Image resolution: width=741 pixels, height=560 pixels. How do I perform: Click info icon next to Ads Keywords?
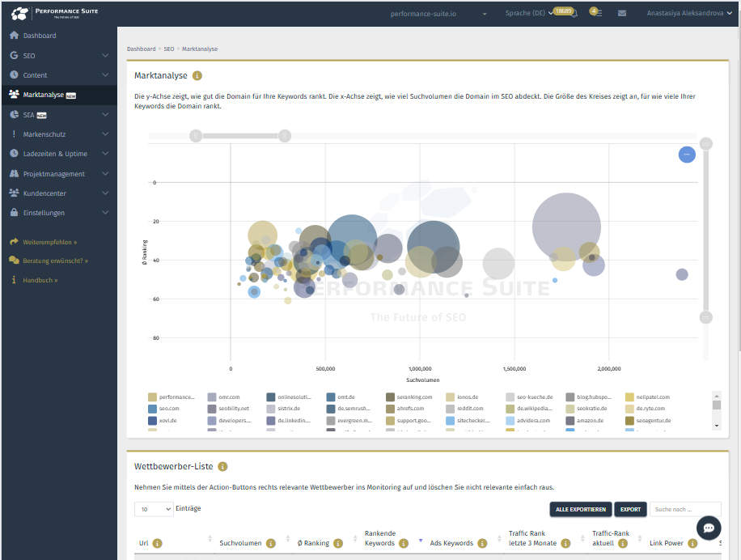[482, 544]
